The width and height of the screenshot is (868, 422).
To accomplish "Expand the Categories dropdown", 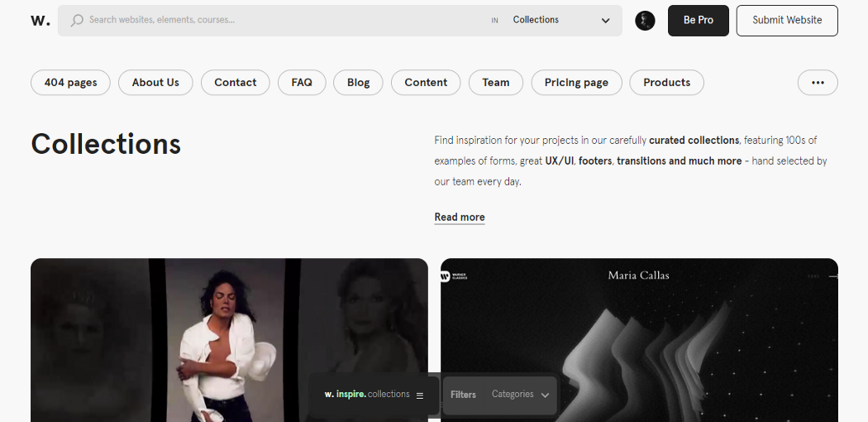I will pyautogui.click(x=520, y=395).
